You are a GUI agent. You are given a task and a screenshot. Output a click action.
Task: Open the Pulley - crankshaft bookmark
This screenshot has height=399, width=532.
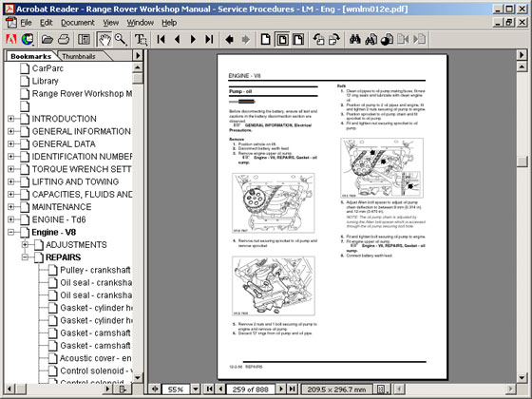point(95,270)
